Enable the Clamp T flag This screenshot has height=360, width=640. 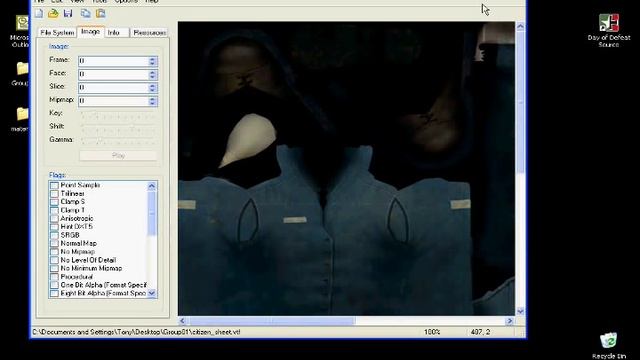click(54, 210)
